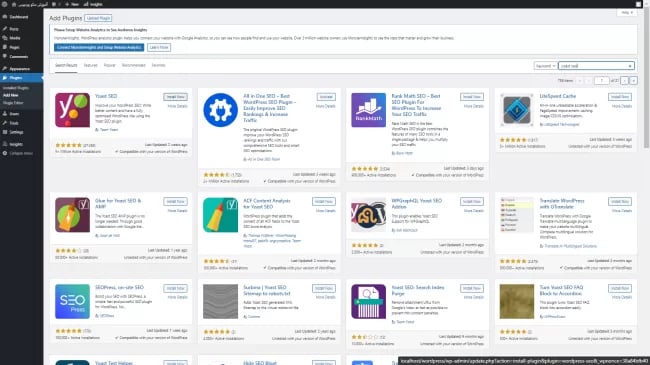Click the page vertical scrollbar
This screenshot has height=365, width=650.
[646, 79]
